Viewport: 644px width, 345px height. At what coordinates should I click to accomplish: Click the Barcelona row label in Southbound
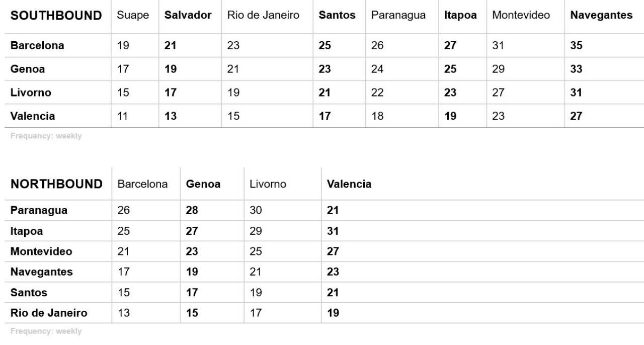coord(37,45)
